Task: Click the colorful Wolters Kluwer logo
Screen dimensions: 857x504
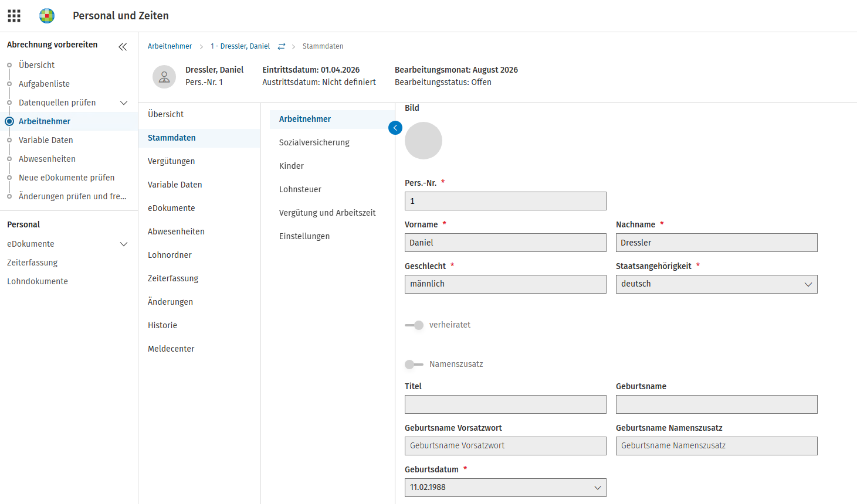Action: pyautogui.click(x=47, y=16)
